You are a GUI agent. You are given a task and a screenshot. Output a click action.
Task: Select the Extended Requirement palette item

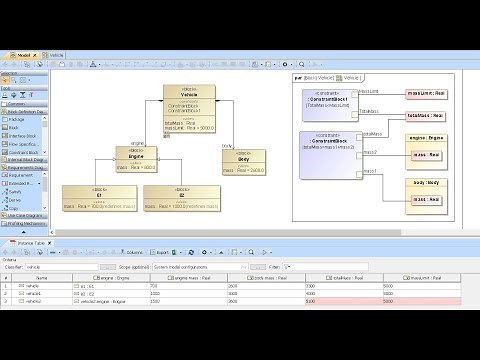tap(17, 183)
